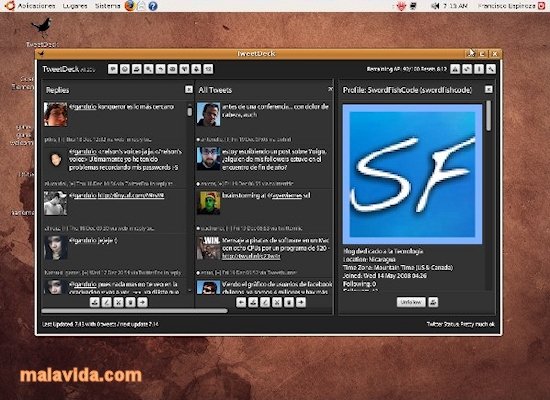Close the All Tweets column
This screenshot has height=400, width=550.
pyautogui.click(x=330, y=89)
